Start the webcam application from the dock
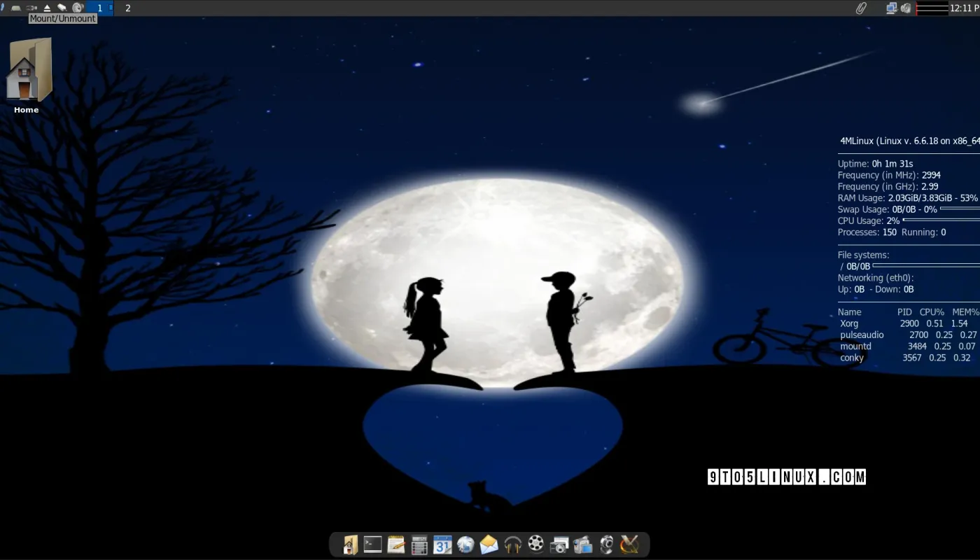This screenshot has height=560, width=980. [605, 544]
